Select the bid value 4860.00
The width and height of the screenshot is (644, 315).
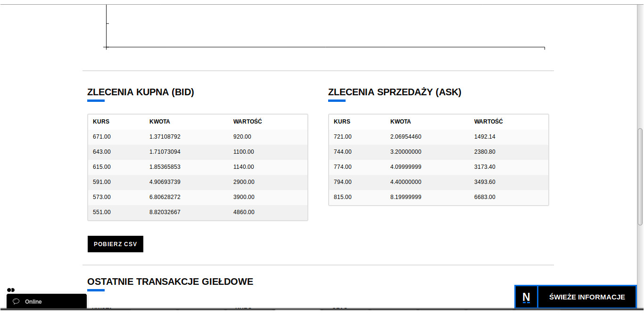[x=244, y=212]
